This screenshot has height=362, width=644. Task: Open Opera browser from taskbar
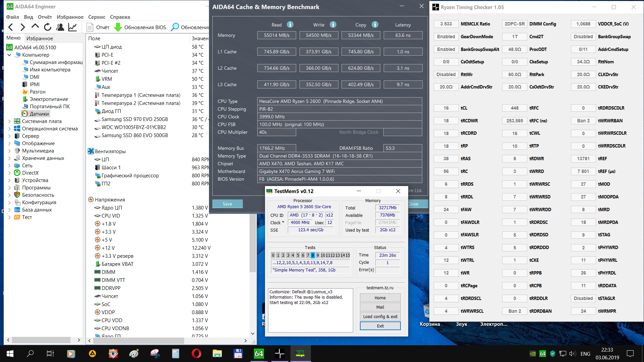(196, 353)
